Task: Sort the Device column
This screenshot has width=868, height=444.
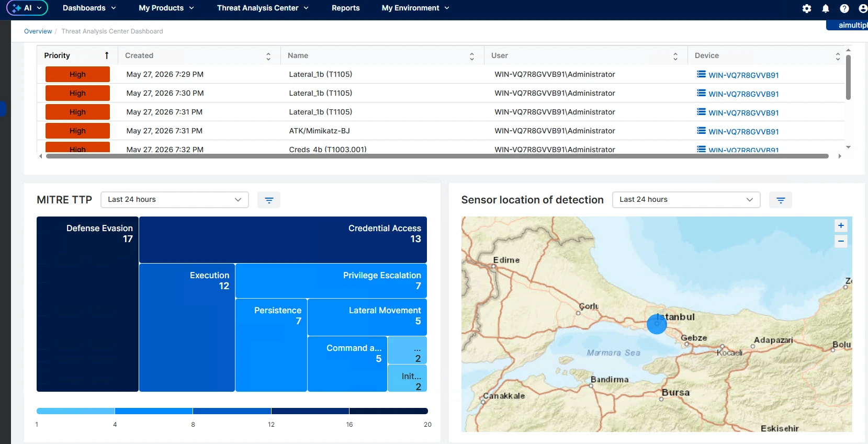Action: [838, 56]
